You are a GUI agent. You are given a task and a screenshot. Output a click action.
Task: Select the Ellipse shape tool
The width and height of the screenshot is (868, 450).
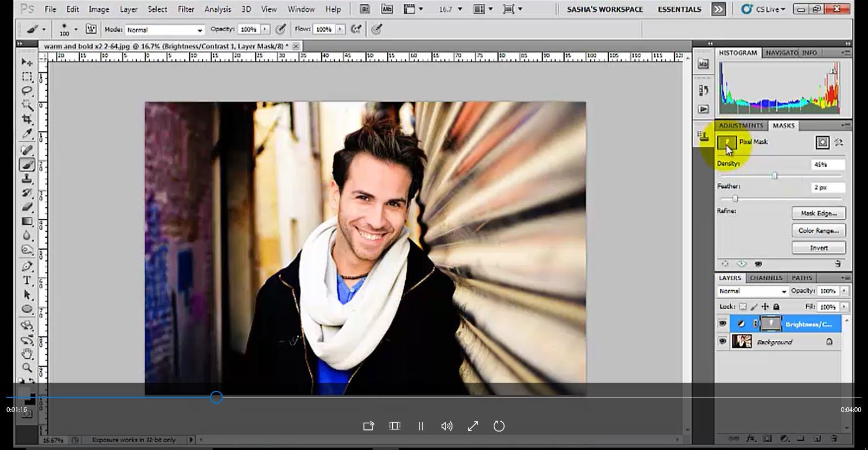point(27,309)
